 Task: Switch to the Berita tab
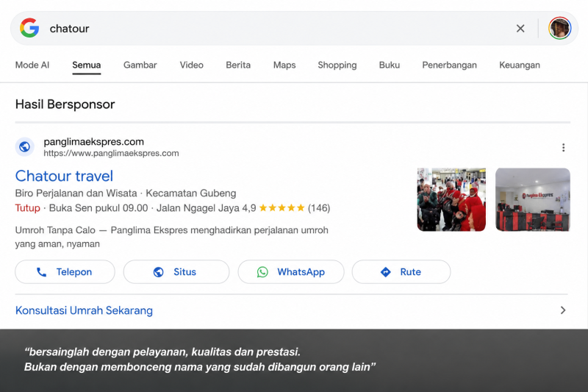(238, 65)
